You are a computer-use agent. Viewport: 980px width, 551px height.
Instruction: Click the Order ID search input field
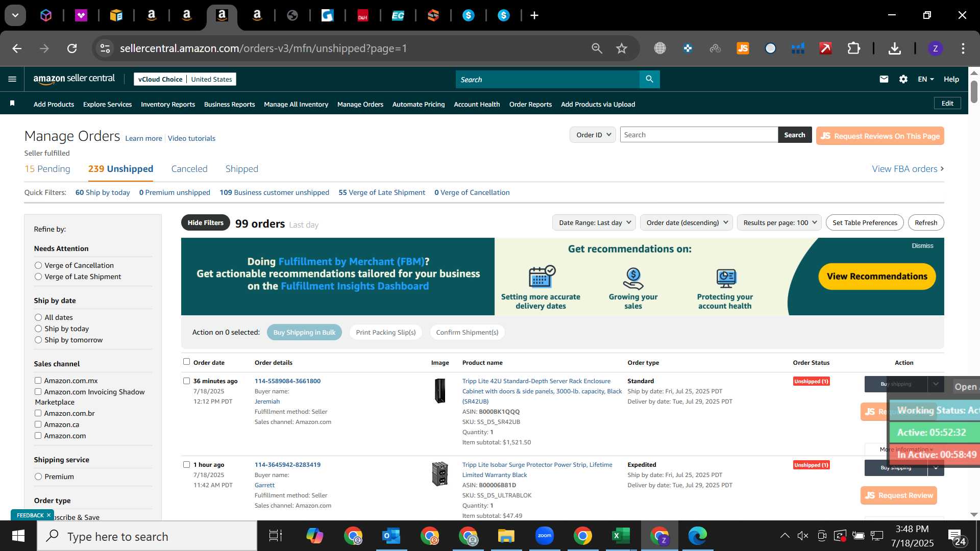click(x=699, y=135)
